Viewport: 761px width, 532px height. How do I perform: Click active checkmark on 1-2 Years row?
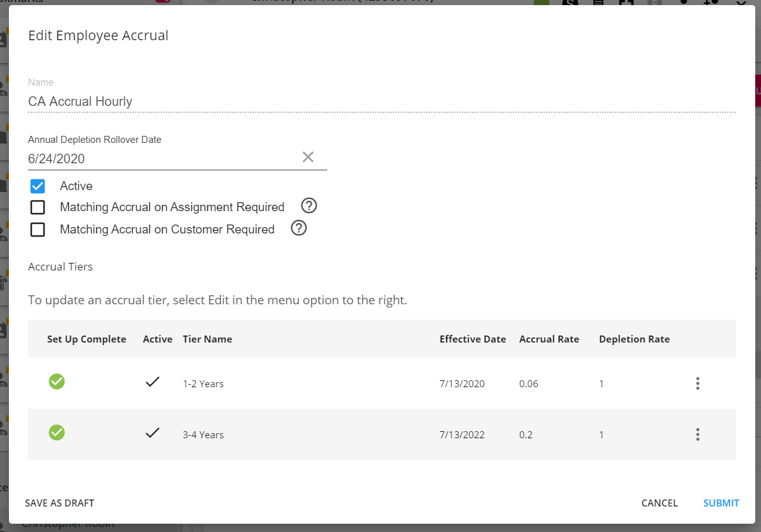pos(152,382)
